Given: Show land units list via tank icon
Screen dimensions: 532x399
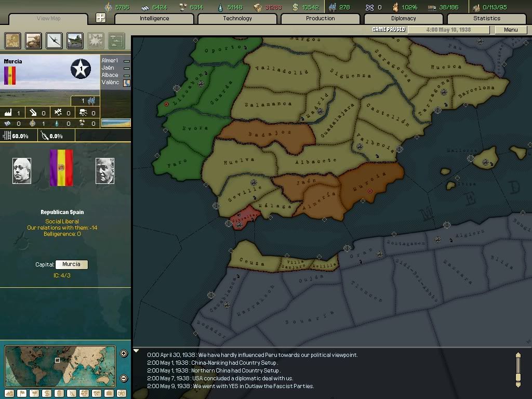Looking at the screenshot, I should tap(34, 41).
